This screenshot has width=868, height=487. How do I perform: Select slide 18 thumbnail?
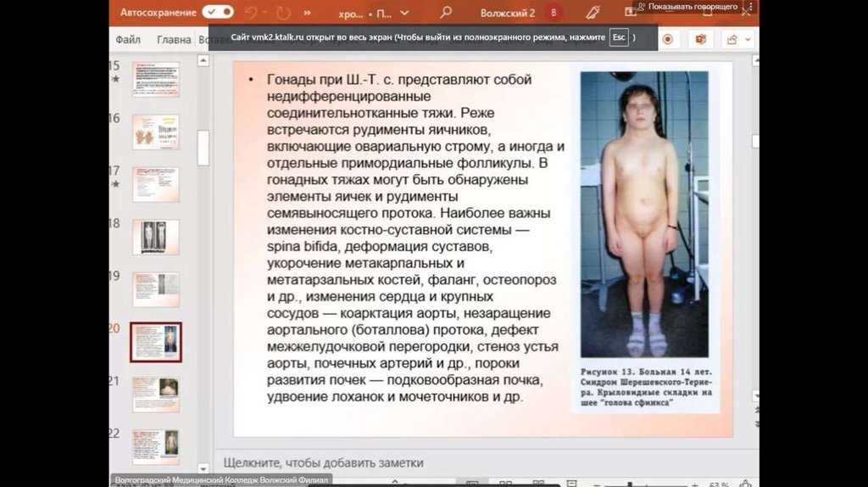156,237
